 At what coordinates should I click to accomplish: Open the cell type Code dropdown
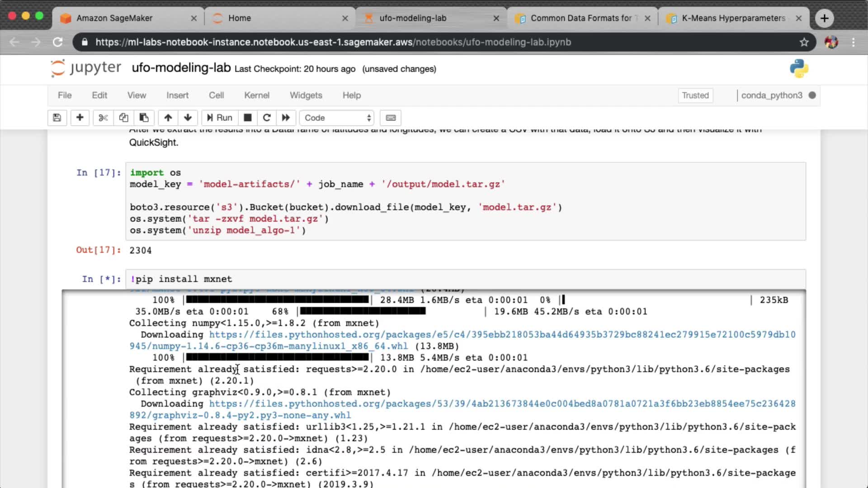click(x=337, y=118)
